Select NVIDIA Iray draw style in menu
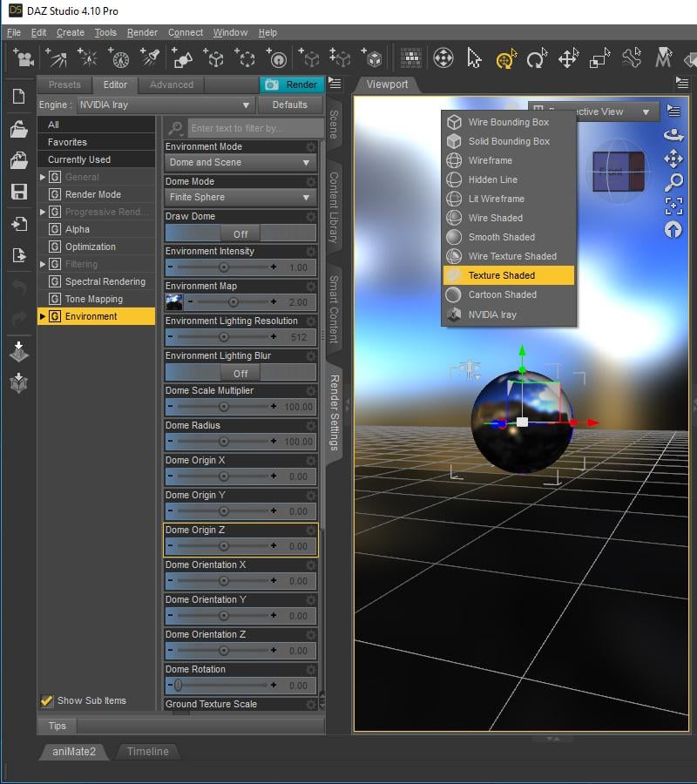 click(x=509, y=314)
